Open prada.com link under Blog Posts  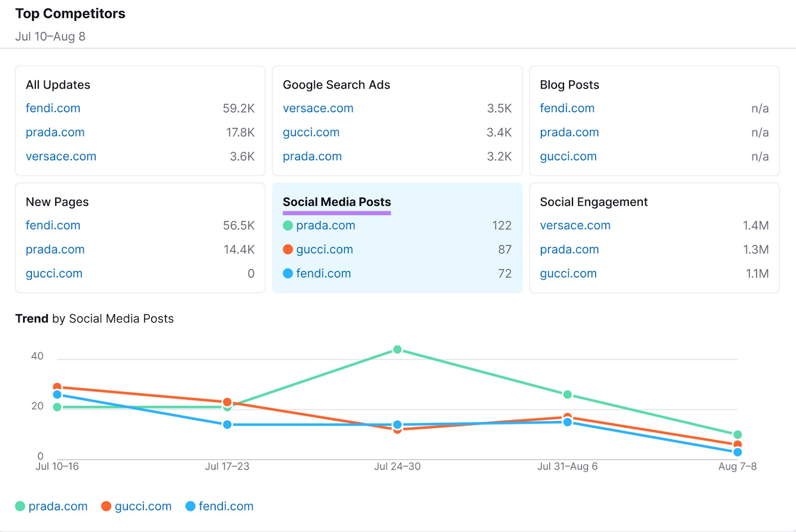tap(569, 132)
